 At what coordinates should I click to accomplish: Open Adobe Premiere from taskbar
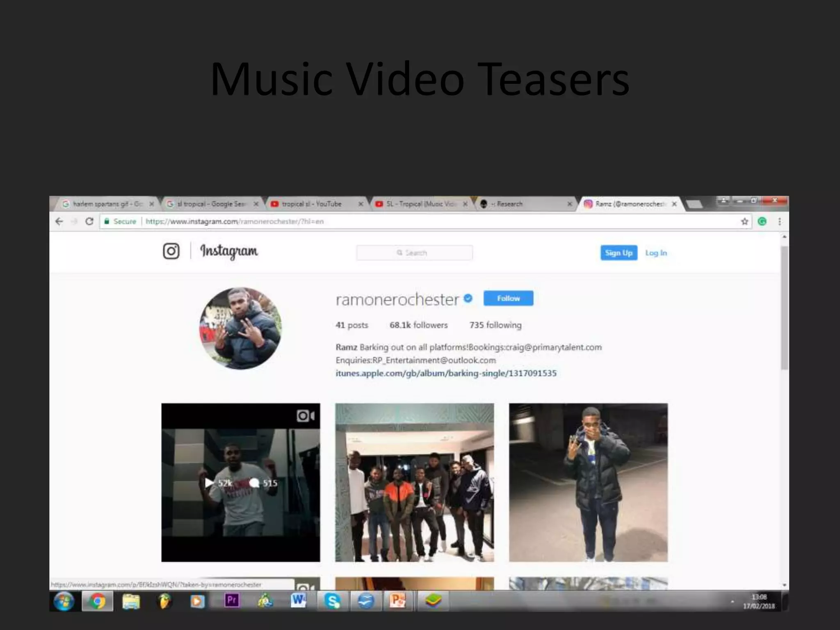point(231,601)
